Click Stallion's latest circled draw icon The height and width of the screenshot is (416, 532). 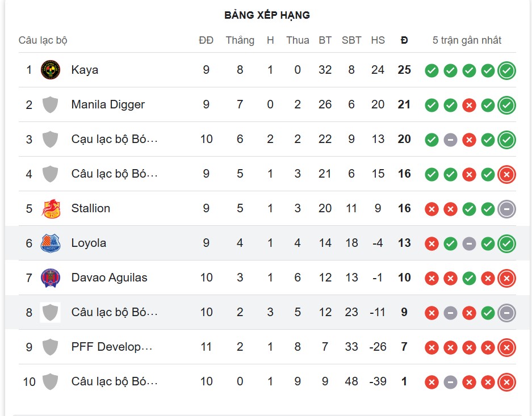point(506,209)
